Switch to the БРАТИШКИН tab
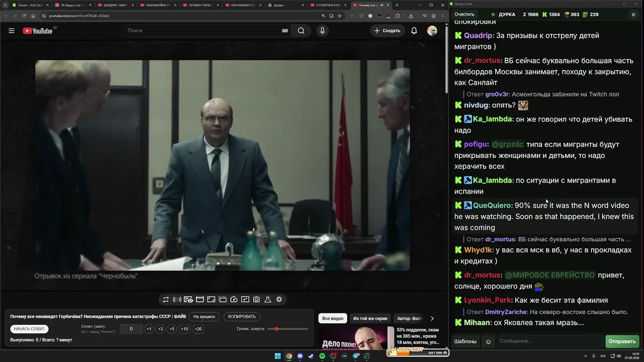 click(244, 5)
